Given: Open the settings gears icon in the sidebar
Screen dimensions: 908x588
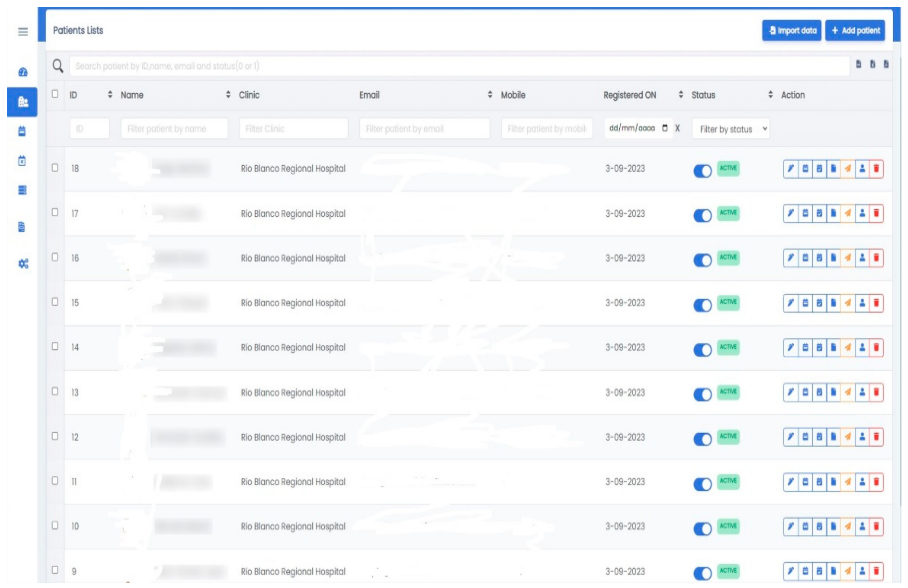Looking at the screenshot, I should click(x=23, y=263).
